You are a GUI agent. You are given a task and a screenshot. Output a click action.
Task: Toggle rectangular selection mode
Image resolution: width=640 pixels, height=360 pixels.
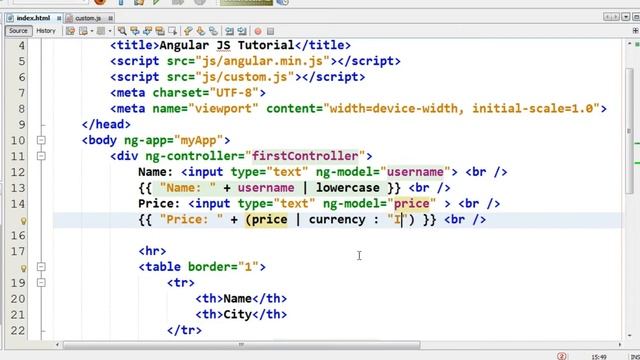(172, 31)
